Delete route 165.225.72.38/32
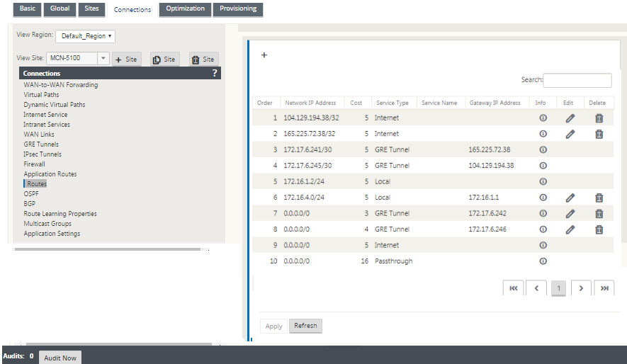The image size is (627, 364). pos(599,134)
